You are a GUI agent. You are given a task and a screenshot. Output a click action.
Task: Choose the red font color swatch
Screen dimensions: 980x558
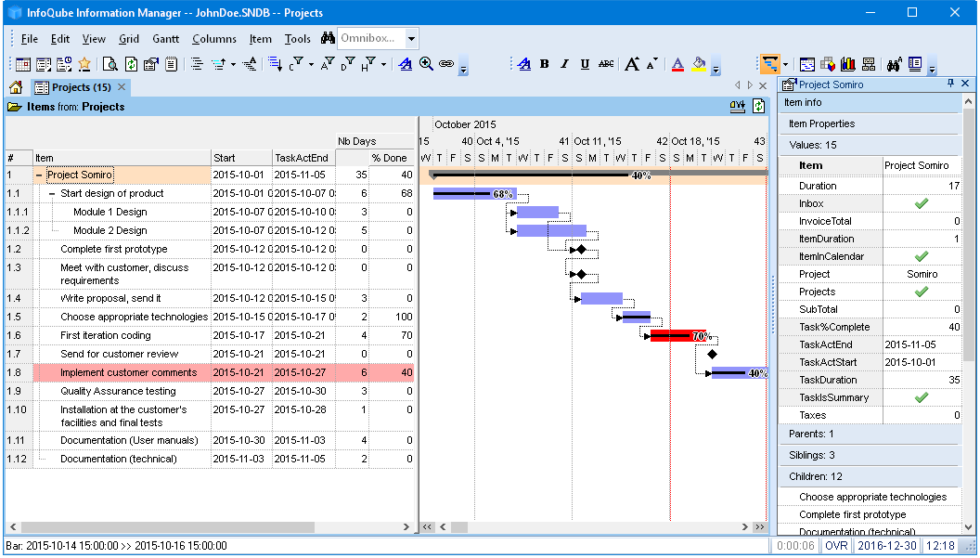677,64
